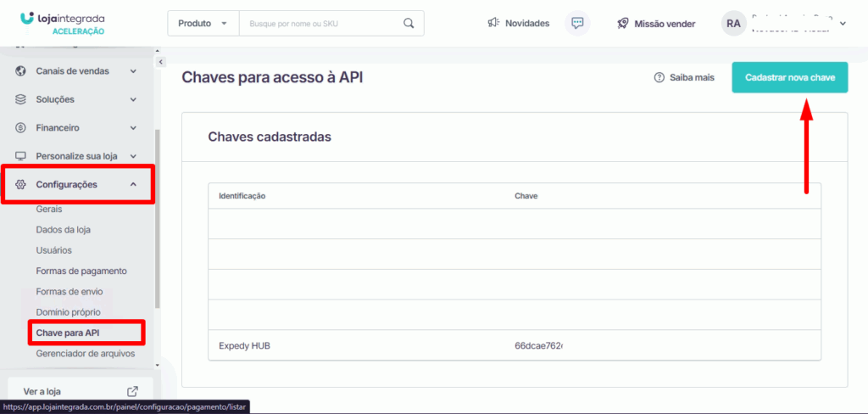Go to Usuários settings page
The height and width of the screenshot is (414, 868).
point(54,250)
